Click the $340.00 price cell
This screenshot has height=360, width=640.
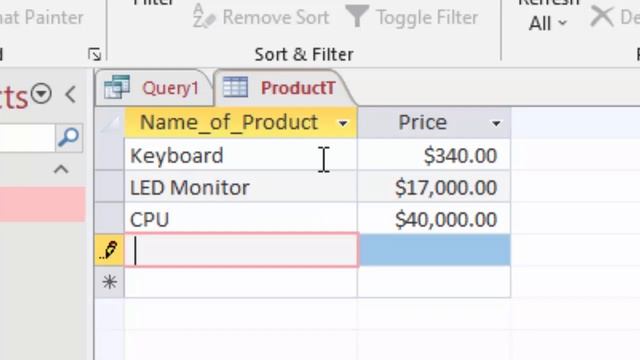point(434,155)
